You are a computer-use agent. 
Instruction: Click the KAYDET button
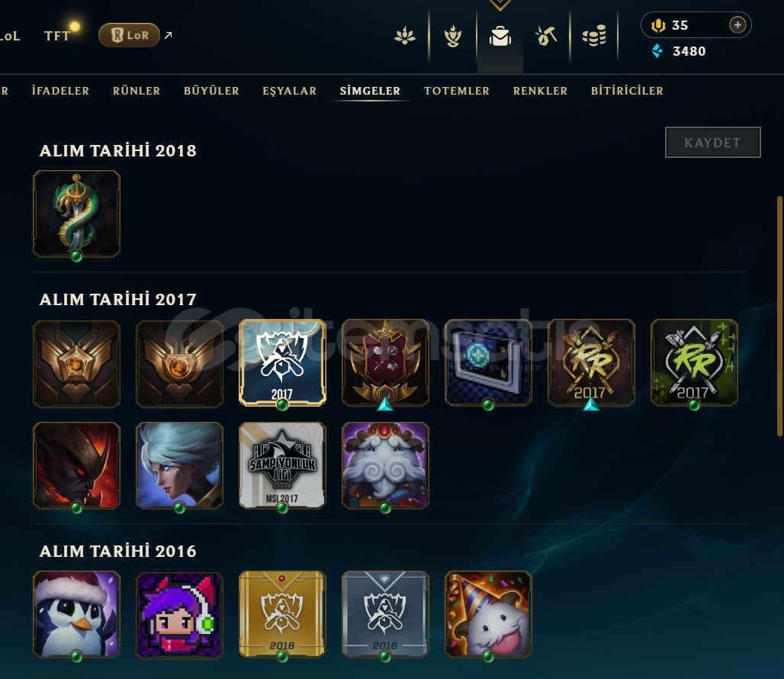[712, 143]
